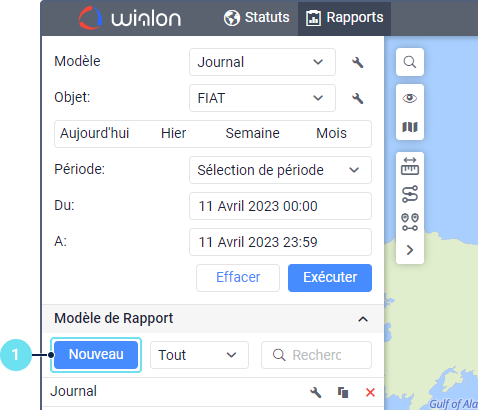Open the map search tool
The width and height of the screenshot is (478, 410).
[x=410, y=62]
